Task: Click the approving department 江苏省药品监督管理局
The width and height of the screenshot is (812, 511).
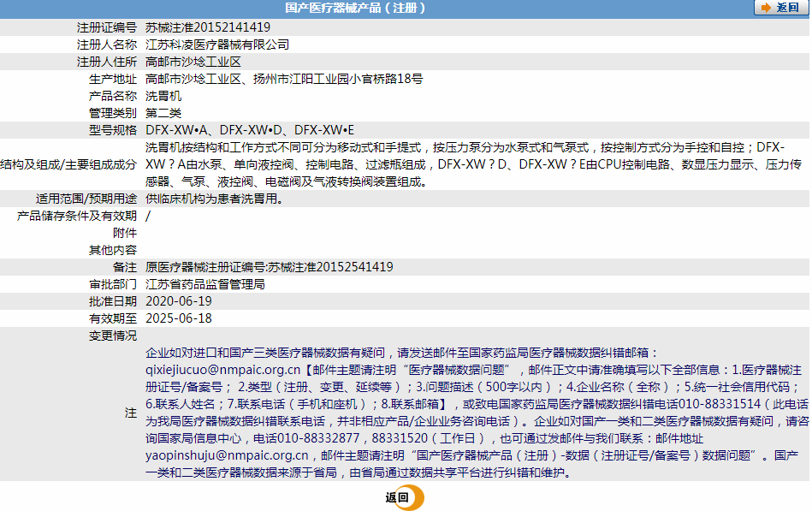Action: click(x=205, y=284)
